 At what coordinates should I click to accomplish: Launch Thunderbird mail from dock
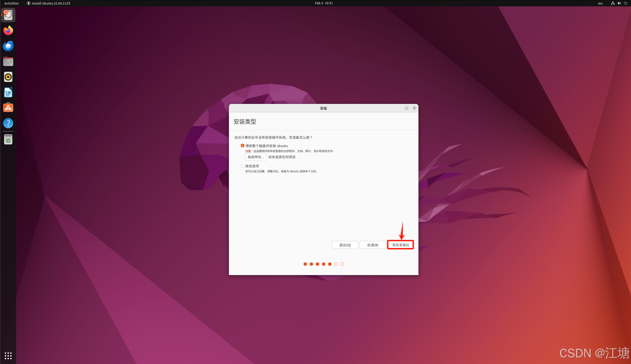click(8, 46)
